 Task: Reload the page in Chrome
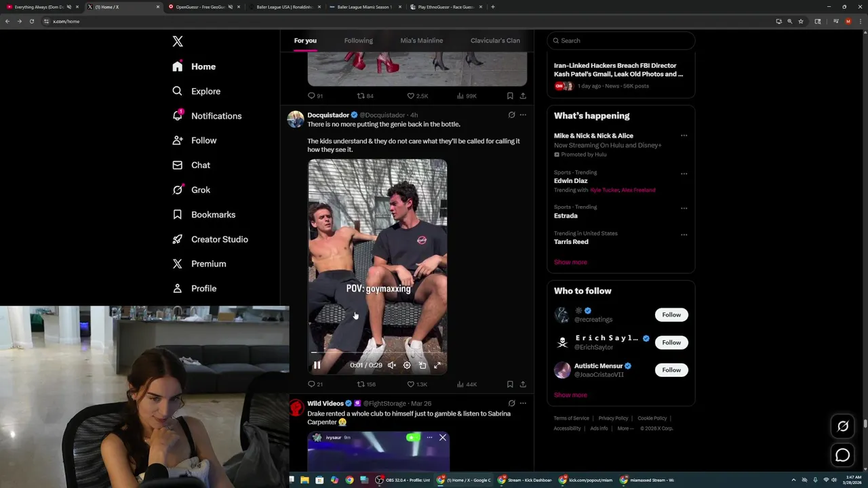tap(31, 21)
